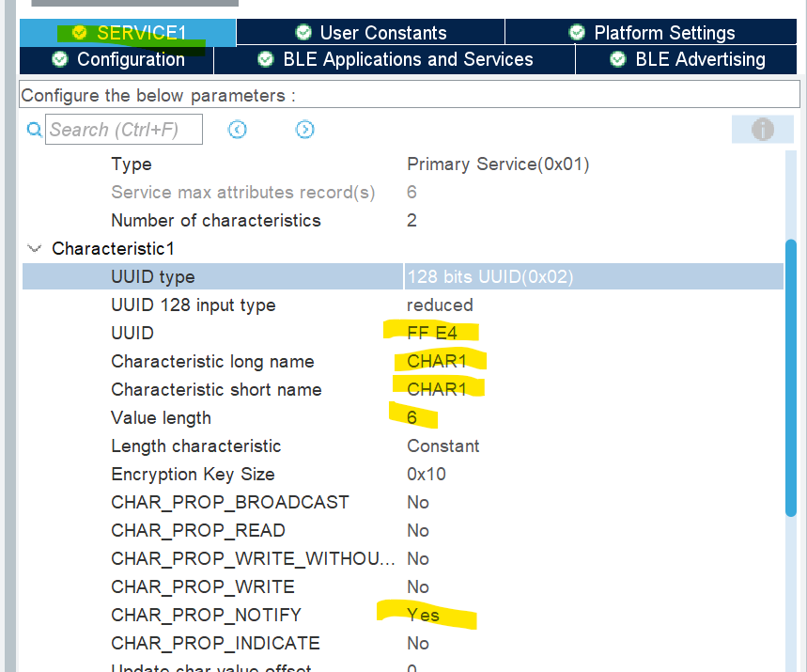Edit the UUID value FF E4
The height and width of the screenshot is (672, 807).
(432, 333)
